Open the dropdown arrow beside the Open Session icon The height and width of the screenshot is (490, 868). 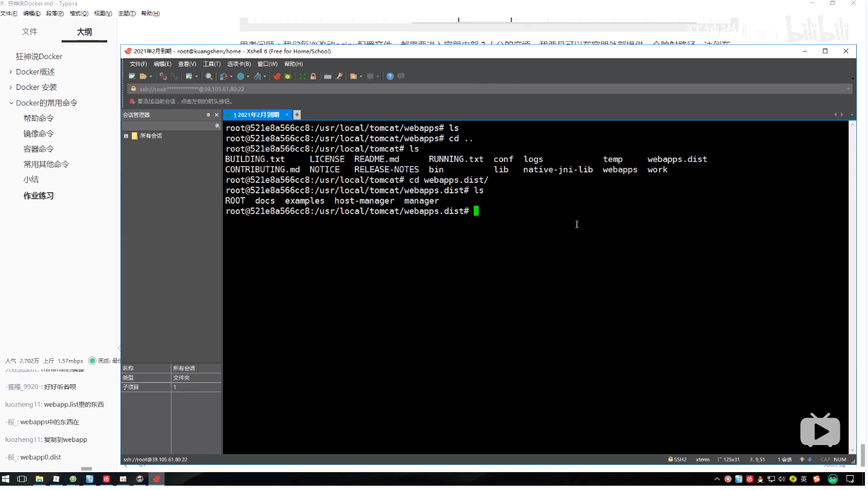(x=150, y=76)
